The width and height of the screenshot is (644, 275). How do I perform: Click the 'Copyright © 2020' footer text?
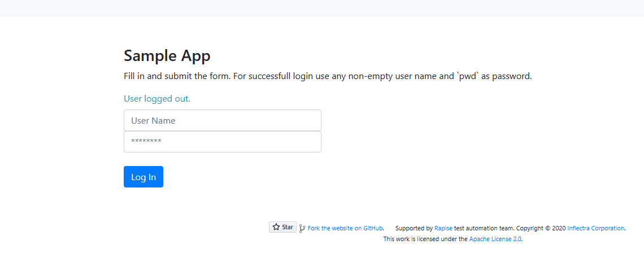(x=541, y=228)
